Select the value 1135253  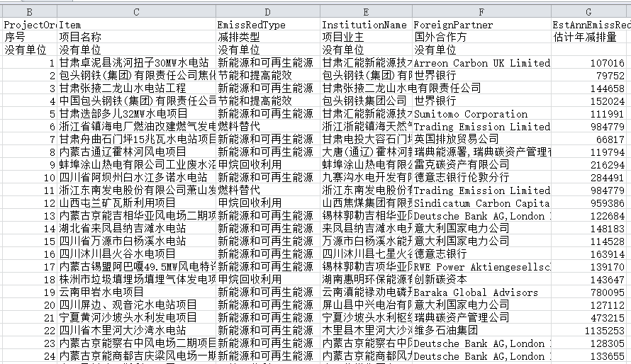(588, 330)
